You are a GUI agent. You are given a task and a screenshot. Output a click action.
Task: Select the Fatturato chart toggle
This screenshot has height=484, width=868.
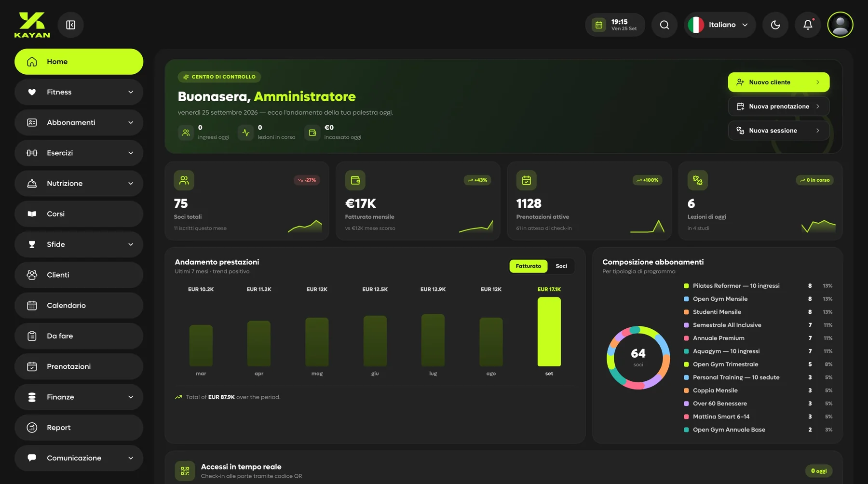[529, 266]
